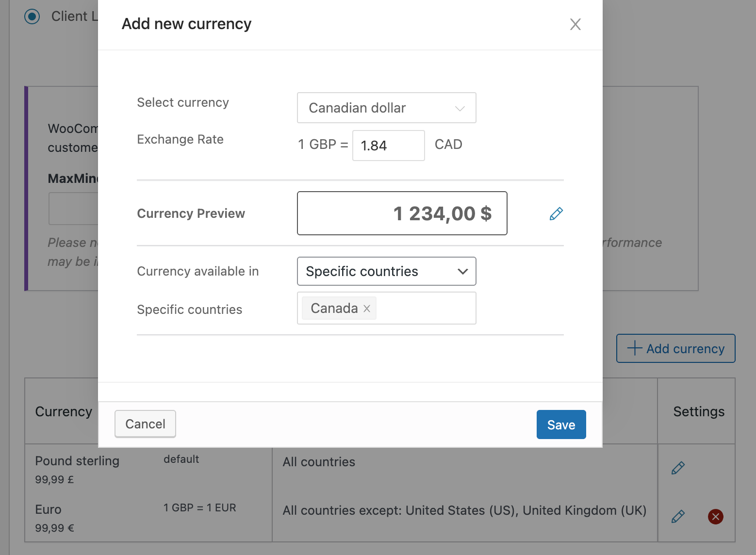The width and height of the screenshot is (756, 555).
Task: Click the MaxMind key input field
Action: click(74, 209)
